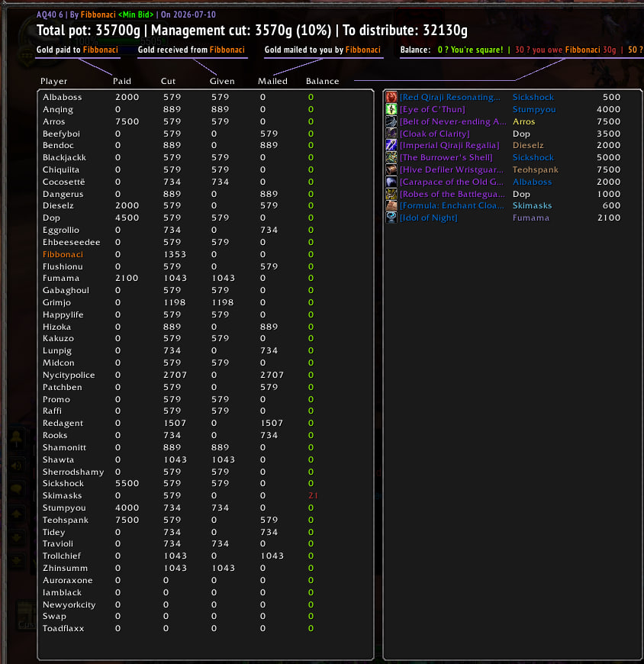Screen dimensions: 644x664
Task: Sort by the Cut column header
Action: (x=168, y=81)
